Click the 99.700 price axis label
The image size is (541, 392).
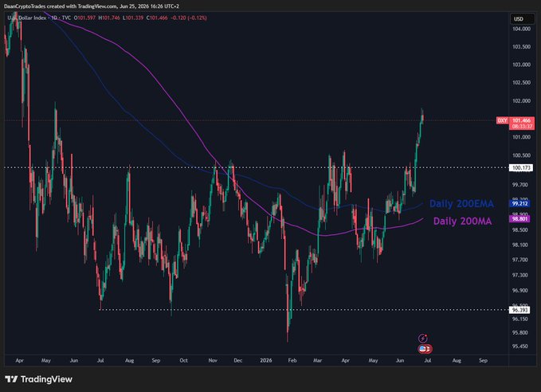point(520,185)
